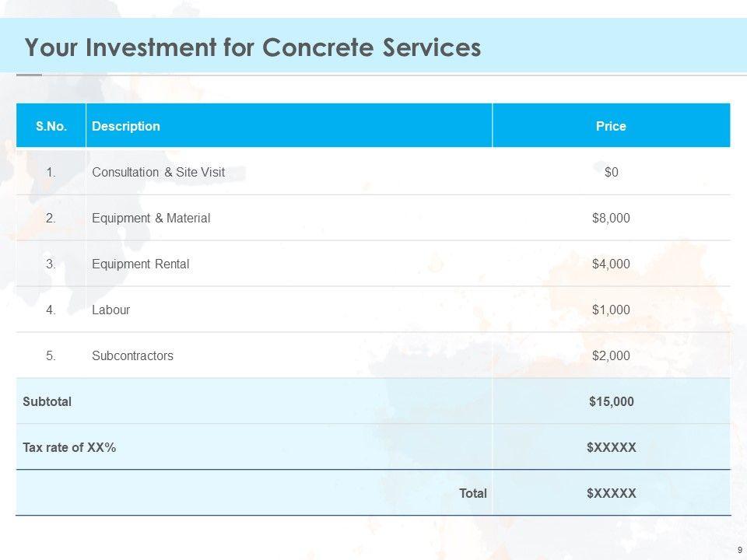The image size is (747, 560).
Task: Select the $2,000 price cell
Action: [x=611, y=355]
